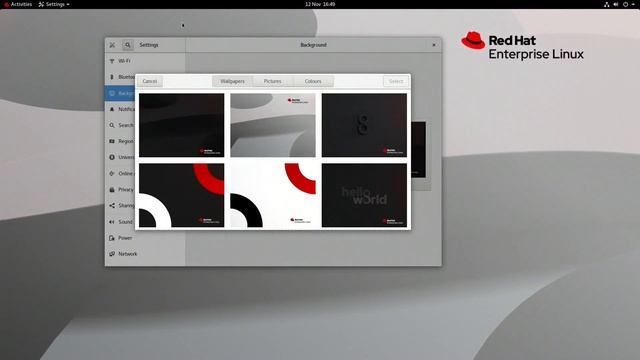640x360 pixels.
Task: Open Wi-Fi in Settings sidebar
Action: pyautogui.click(x=145, y=61)
